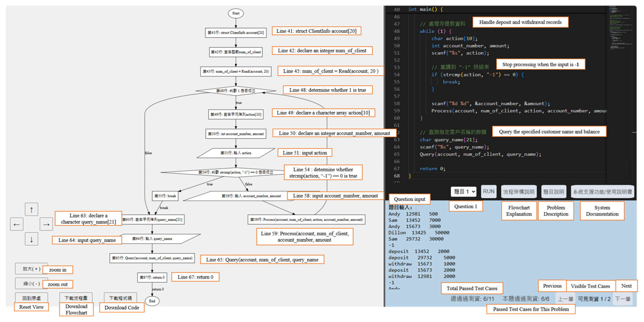
Task: Open 題目說明 problem description
Action: (554, 192)
